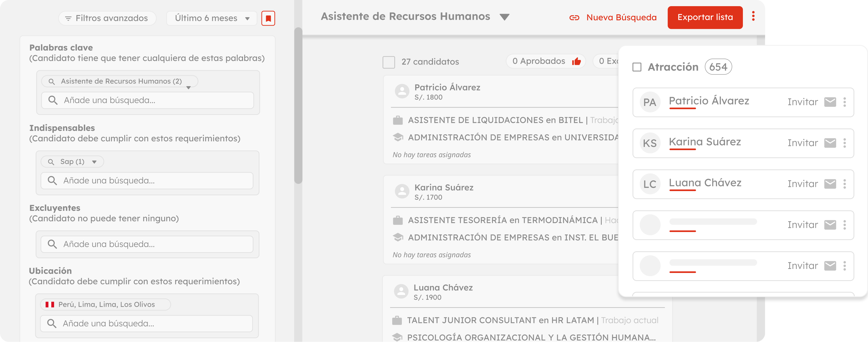Click Luana Chávez avatar in candidate list
The width and height of the screenshot is (868, 342).
tap(401, 291)
